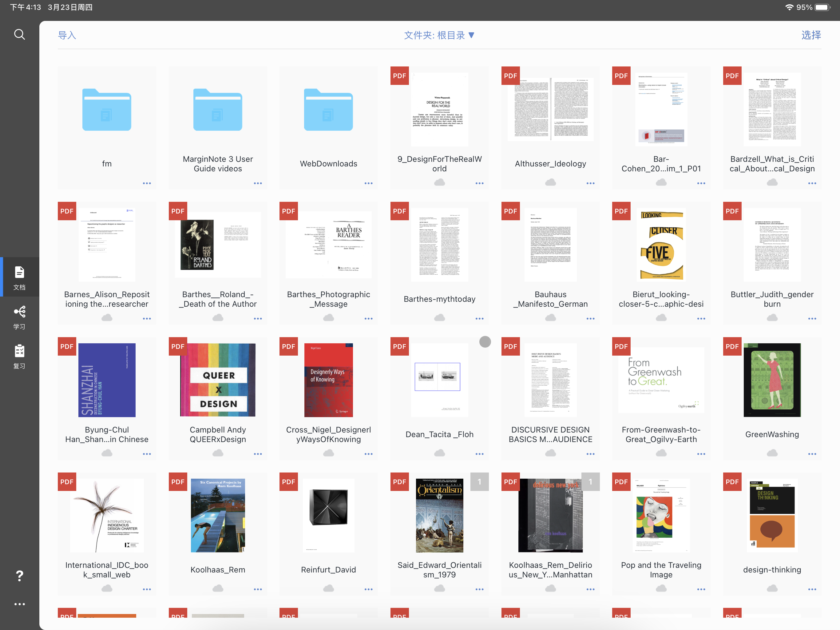This screenshot has height=630, width=840.
Task: Open fm folder icon
Action: (107, 110)
